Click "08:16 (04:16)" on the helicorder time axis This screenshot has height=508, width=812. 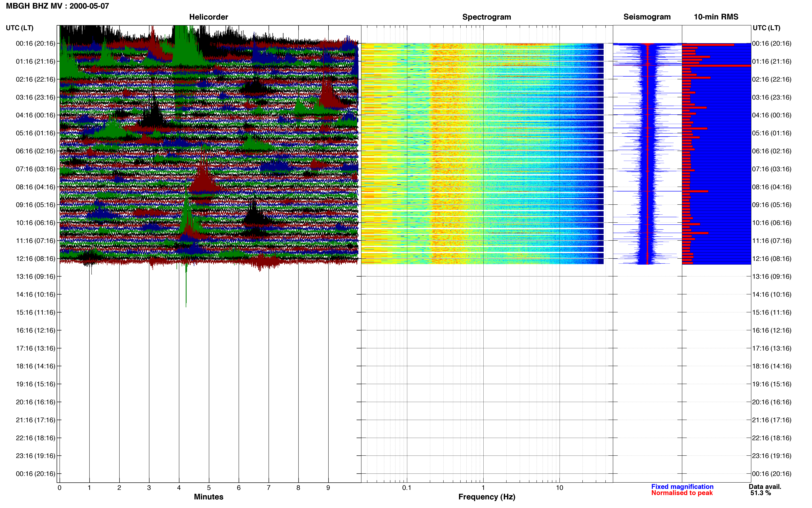[36, 187]
